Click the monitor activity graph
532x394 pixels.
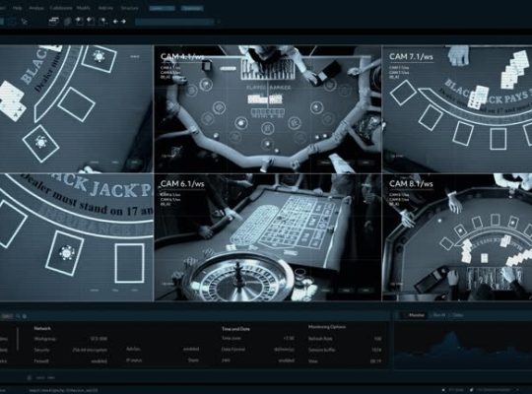point(463,345)
